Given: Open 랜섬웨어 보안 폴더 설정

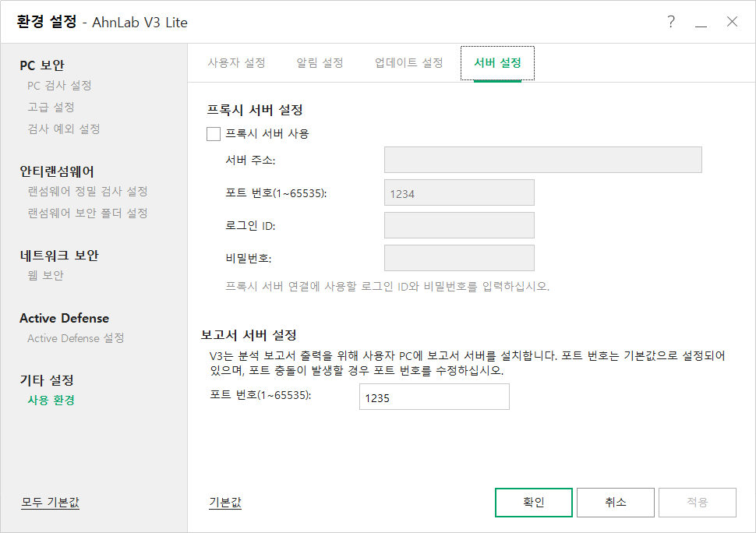Looking at the screenshot, I should [x=88, y=213].
